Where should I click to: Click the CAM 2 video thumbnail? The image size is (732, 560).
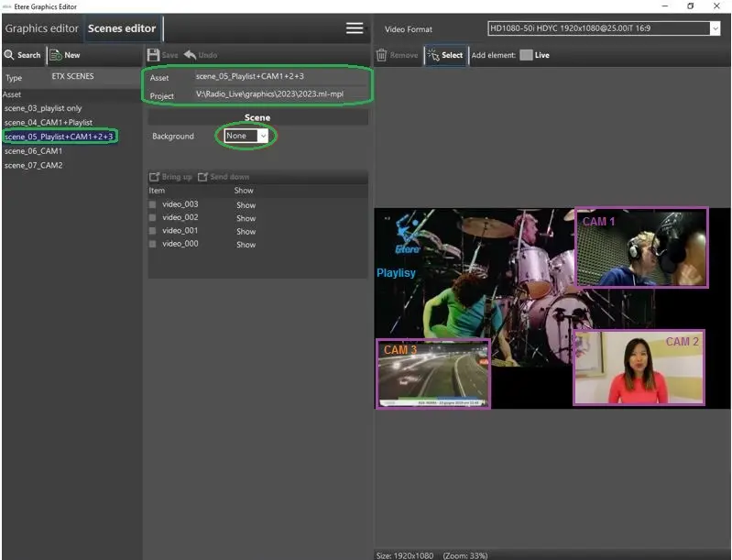point(639,368)
